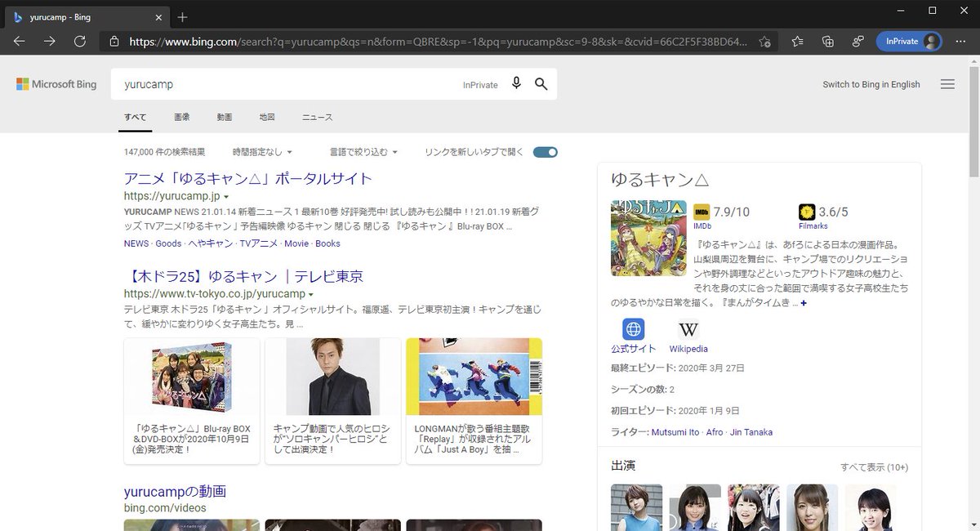Go back with the browser back arrow
The height and width of the screenshot is (531, 980).
pyautogui.click(x=19, y=41)
